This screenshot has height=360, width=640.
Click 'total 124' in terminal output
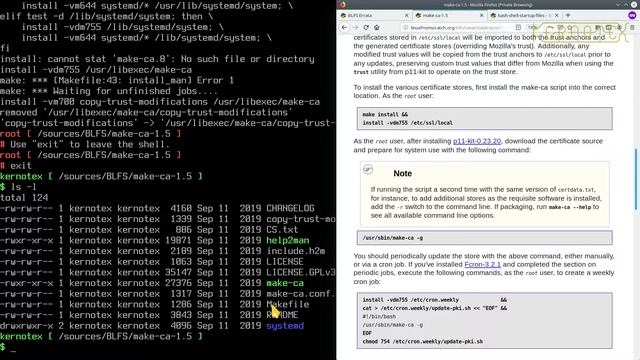[x=24, y=198]
